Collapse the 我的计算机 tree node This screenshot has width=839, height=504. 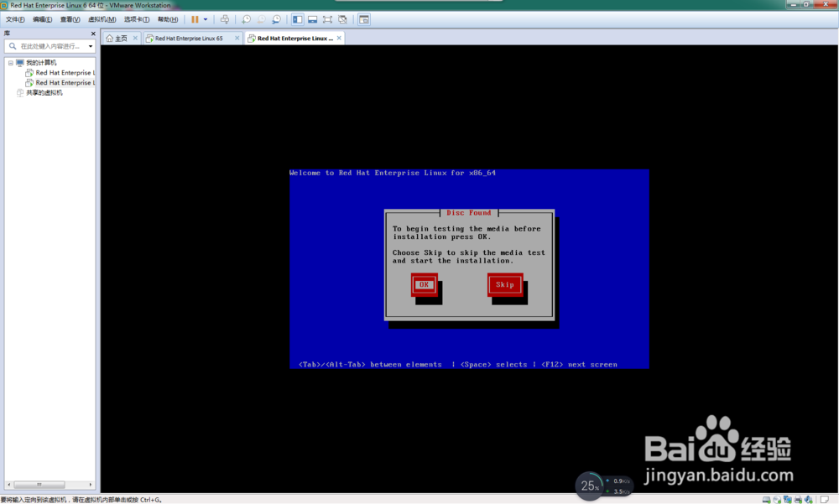point(10,63)
